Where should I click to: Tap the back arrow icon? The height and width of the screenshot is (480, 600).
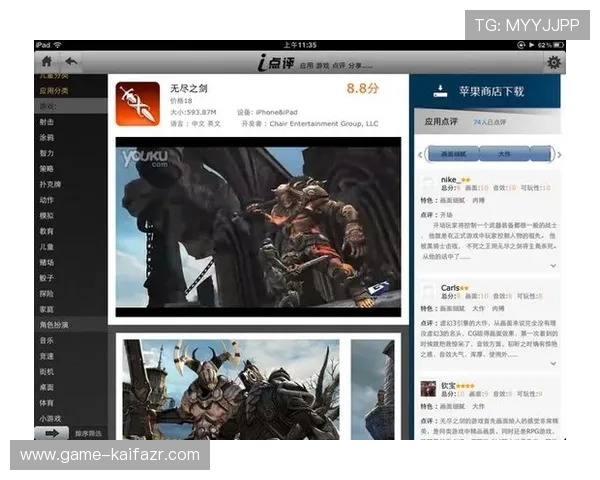(73, 62)
